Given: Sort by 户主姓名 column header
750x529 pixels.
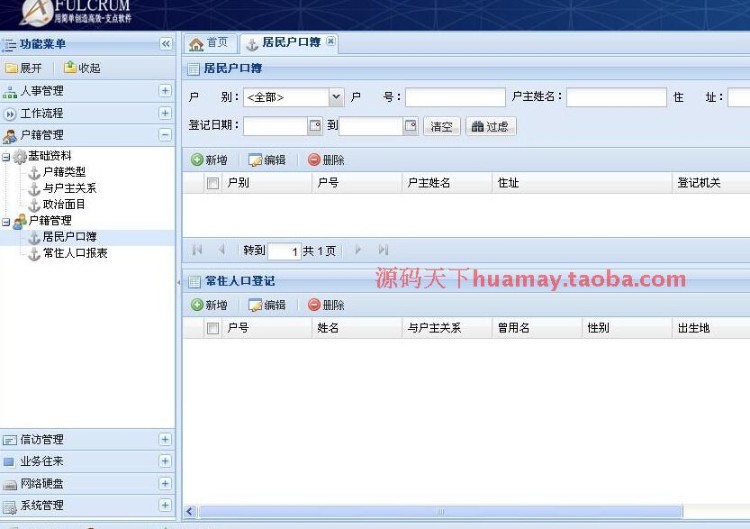Looking at the screenshot, I should pyautogui.click(x=447, y=183).
